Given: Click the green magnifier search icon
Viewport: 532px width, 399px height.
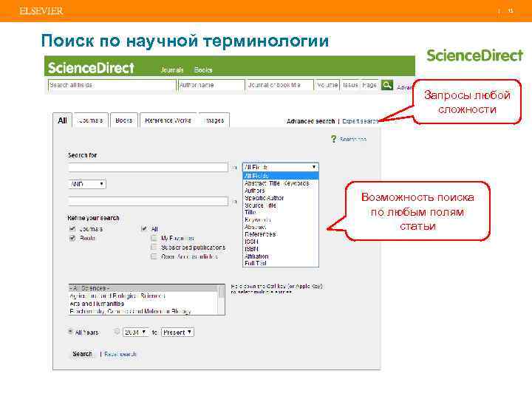Looking at the screenshot, I should 386,85.
